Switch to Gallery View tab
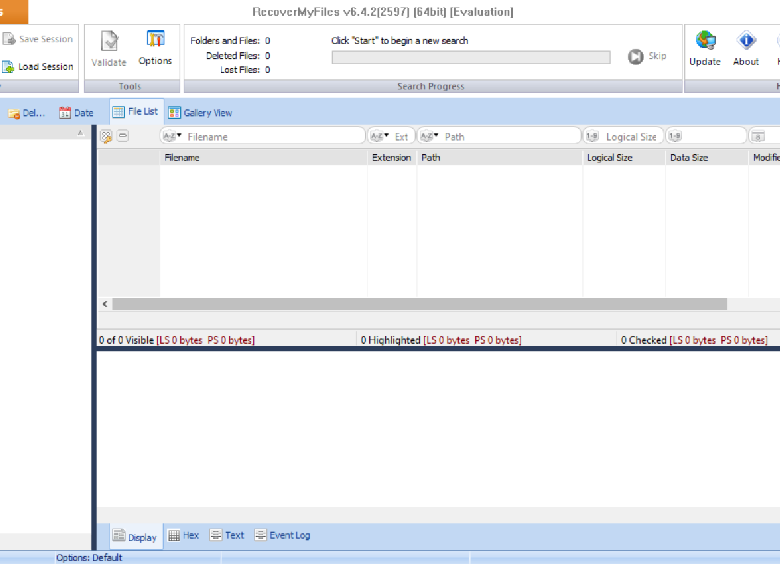 [200, 113]
